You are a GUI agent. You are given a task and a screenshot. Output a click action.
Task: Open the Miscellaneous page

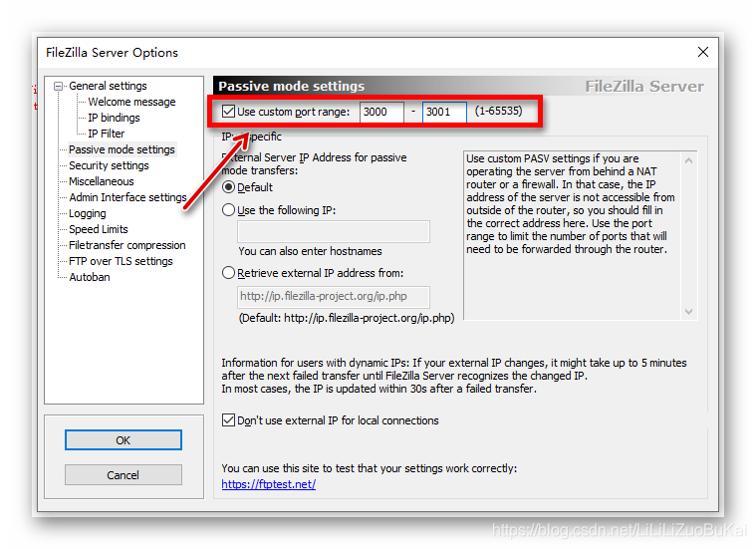[102, 181]
